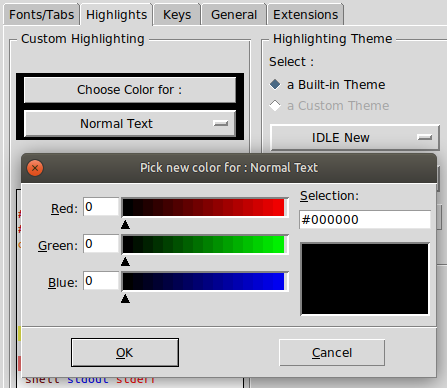
Task: Click the Cancel button
Action: point(332,353)
